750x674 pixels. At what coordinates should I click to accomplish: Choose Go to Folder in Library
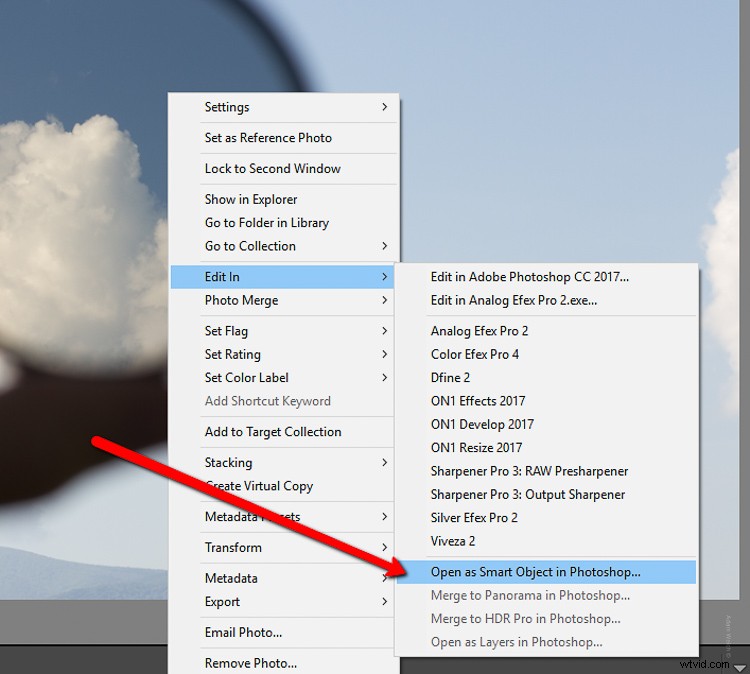click(x=283, y=222)
